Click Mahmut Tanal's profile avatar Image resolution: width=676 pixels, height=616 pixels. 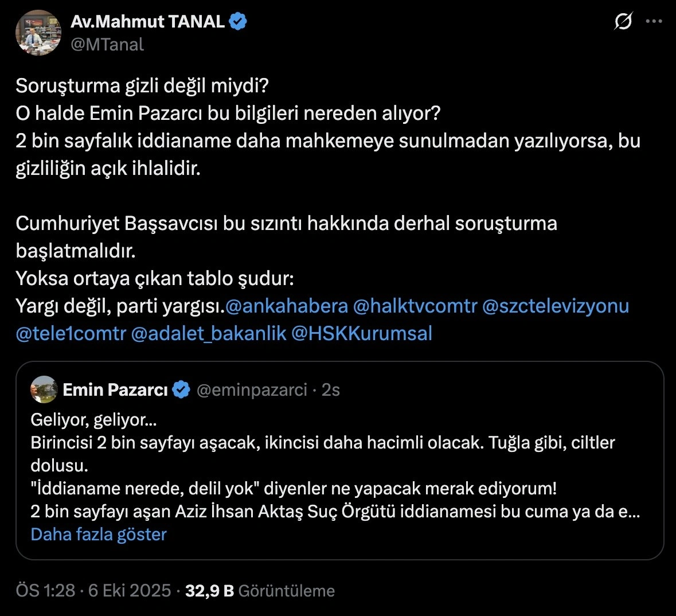click(38, 33)
